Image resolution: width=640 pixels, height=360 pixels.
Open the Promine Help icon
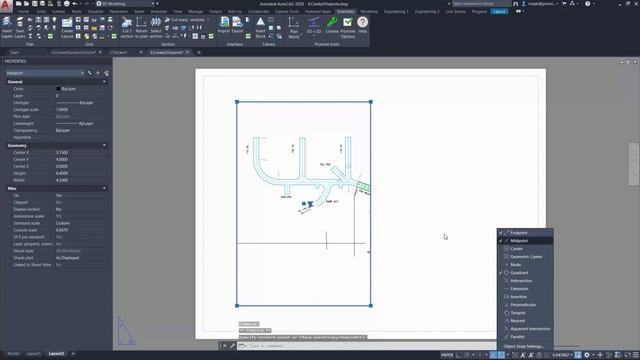coord(362,25)
